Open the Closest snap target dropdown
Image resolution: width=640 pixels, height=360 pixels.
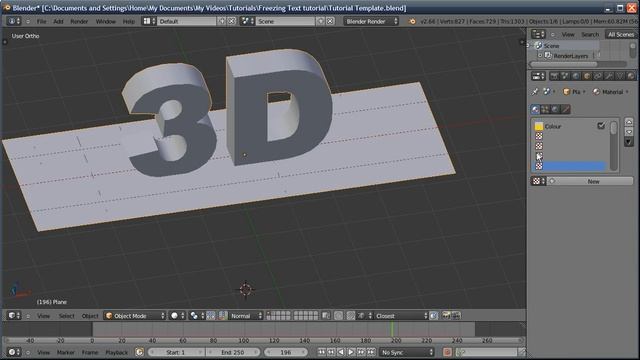pyautogui.click(x=400, y=316)
